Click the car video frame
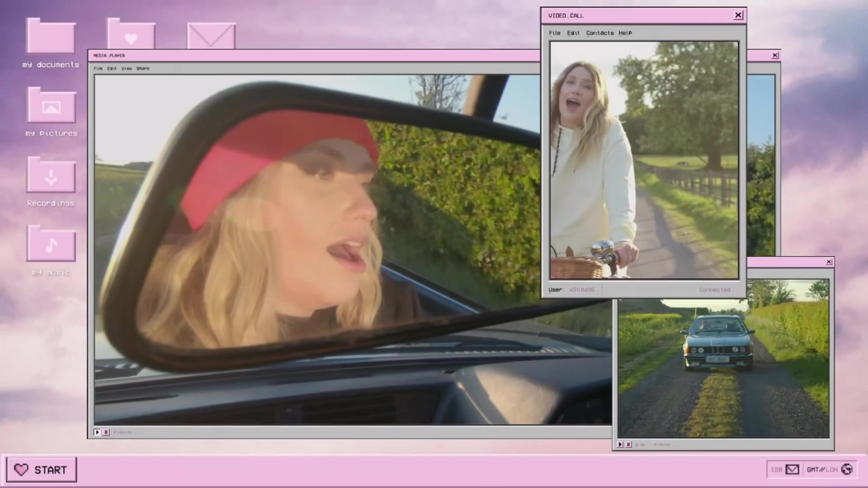Screen dimensions: 868x488 point(724,359)
